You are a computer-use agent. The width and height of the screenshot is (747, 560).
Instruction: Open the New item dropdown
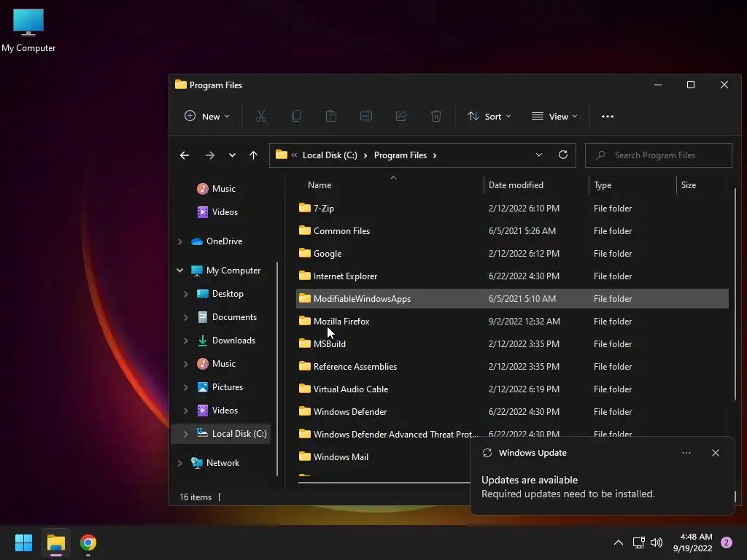click(x=206, y=116)
